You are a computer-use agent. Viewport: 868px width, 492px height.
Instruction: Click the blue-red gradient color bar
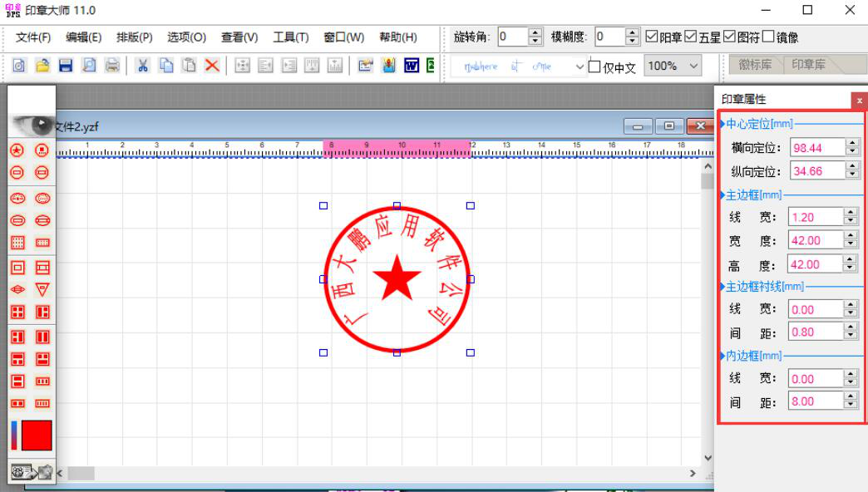(14, 435)
